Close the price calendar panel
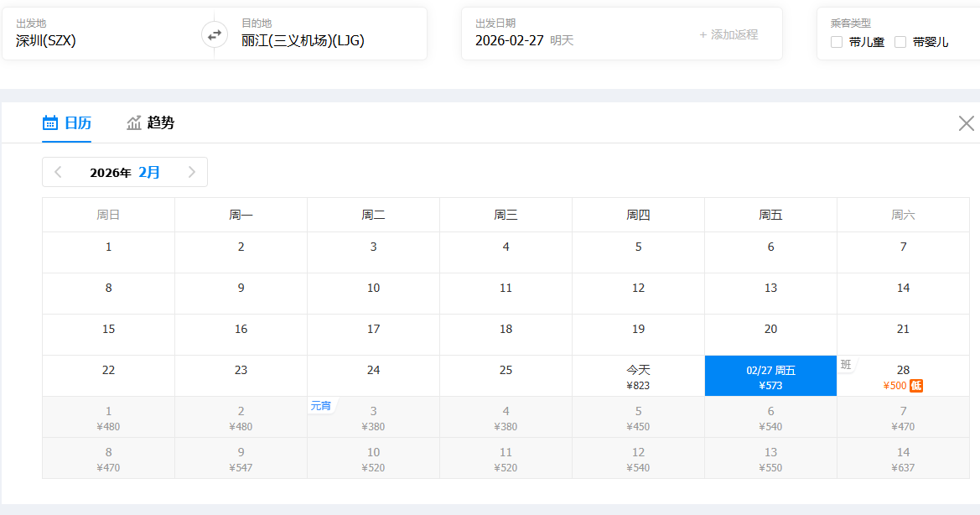 (x=966, y=123)
